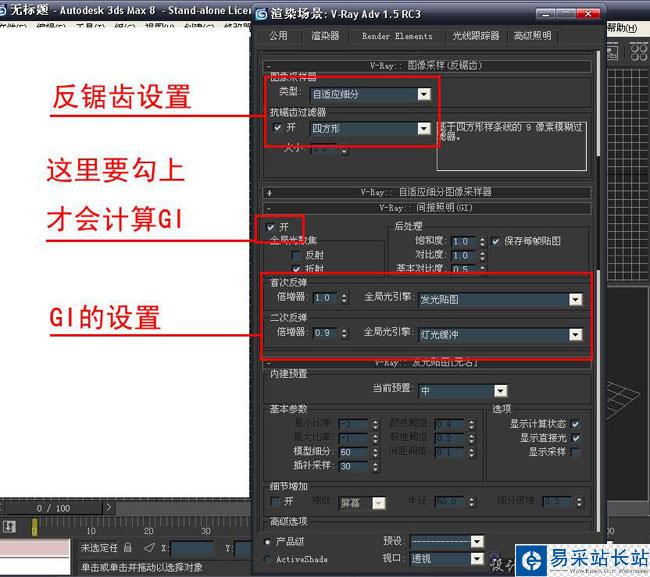650x577 pixels.
Task: Click the 3ds Max application icon
Action: click(x=3, y=10)
